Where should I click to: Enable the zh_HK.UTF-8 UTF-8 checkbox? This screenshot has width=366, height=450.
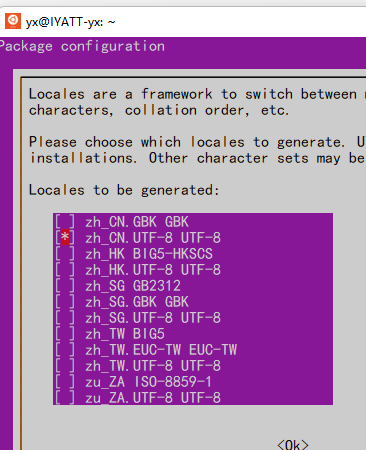click(65, 270)
